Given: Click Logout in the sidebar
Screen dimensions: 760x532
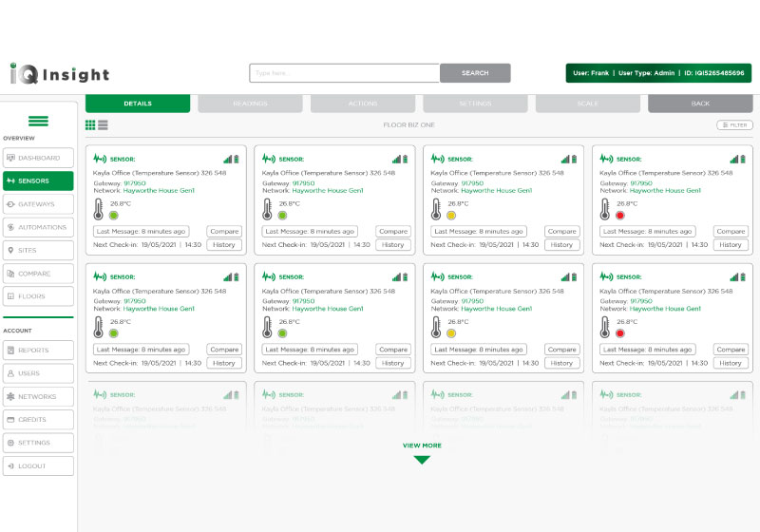Looking at the screenshot, I should (38, 465).
